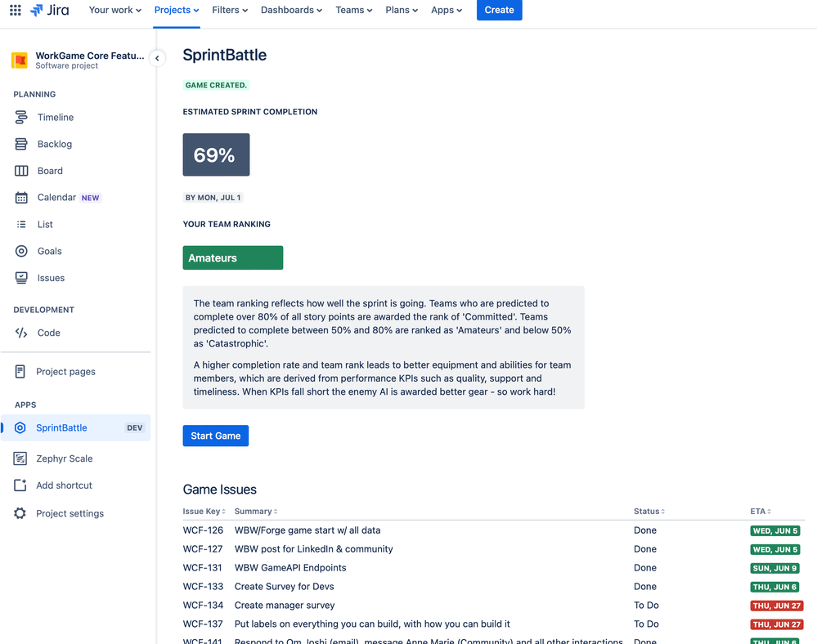The height and width of the screenshot is (644, 817).
Task: Open Zephyr Scale app
Action: [64, 458]
